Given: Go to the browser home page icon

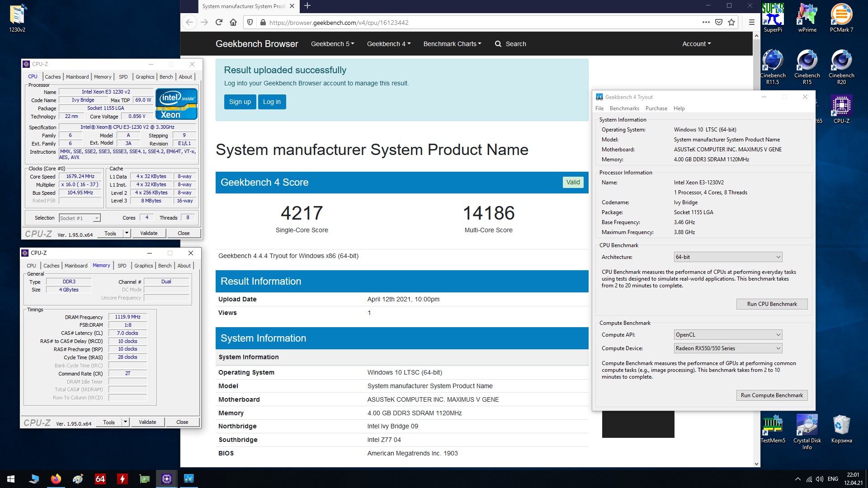Looking at the screenshot, I should click(233, 22).
